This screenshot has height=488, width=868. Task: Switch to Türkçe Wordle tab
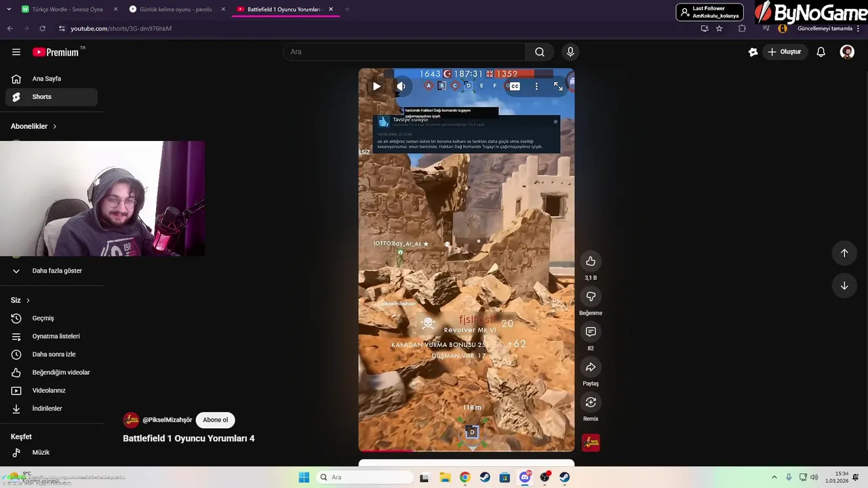coord(68,9)
